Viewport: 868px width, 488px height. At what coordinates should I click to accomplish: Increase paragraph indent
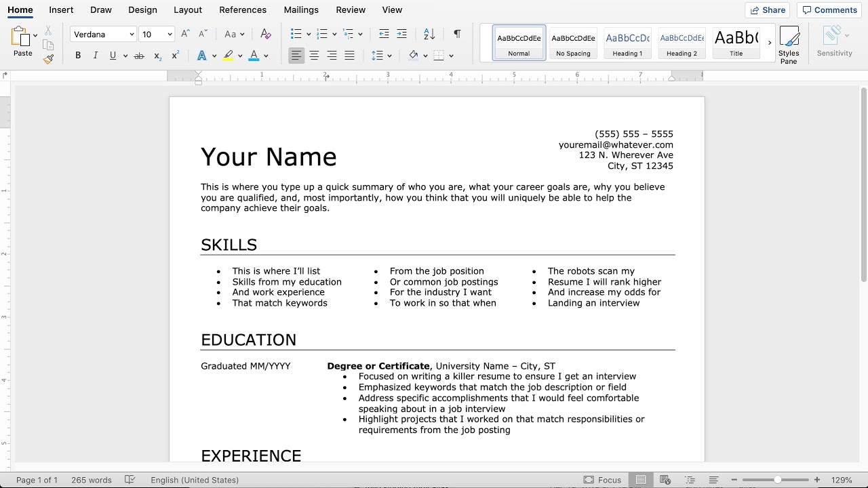click(401, 34)
